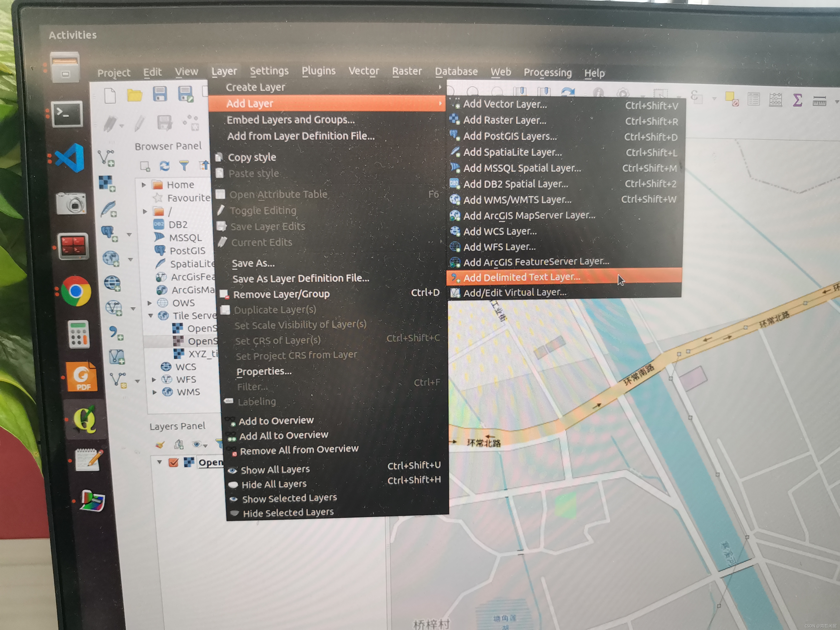Collapse the Tile Server tree node

(x=151, y=316)
